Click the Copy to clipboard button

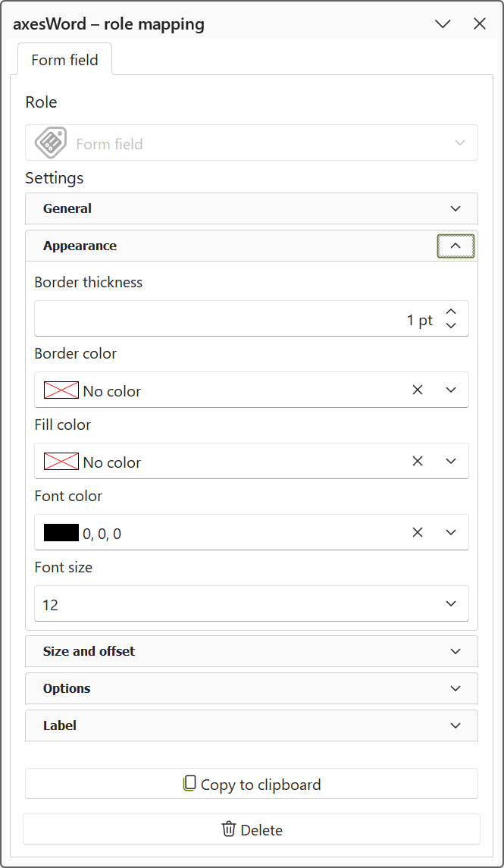pyautogui.click(x=252, y=783)
